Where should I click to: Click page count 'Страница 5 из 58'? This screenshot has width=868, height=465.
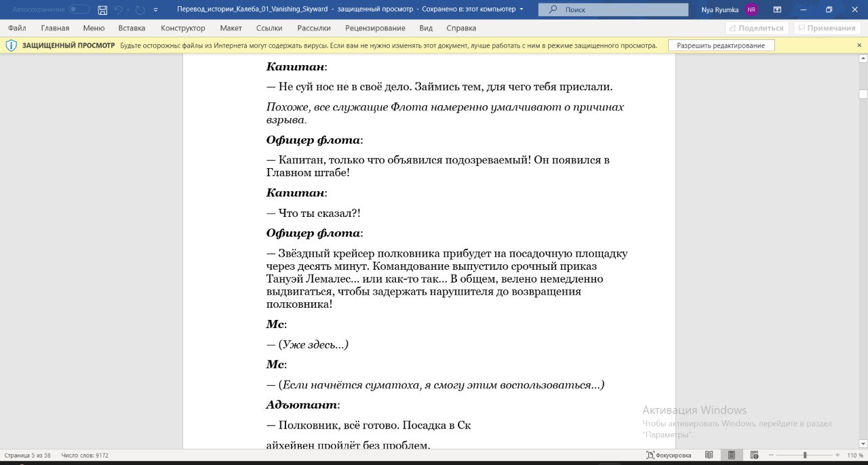click(x=28, y=456)
